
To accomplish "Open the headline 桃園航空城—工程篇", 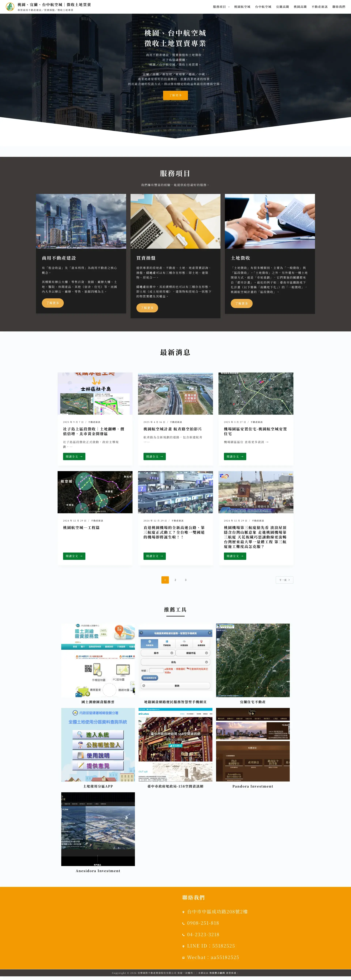I will [82, 528].
